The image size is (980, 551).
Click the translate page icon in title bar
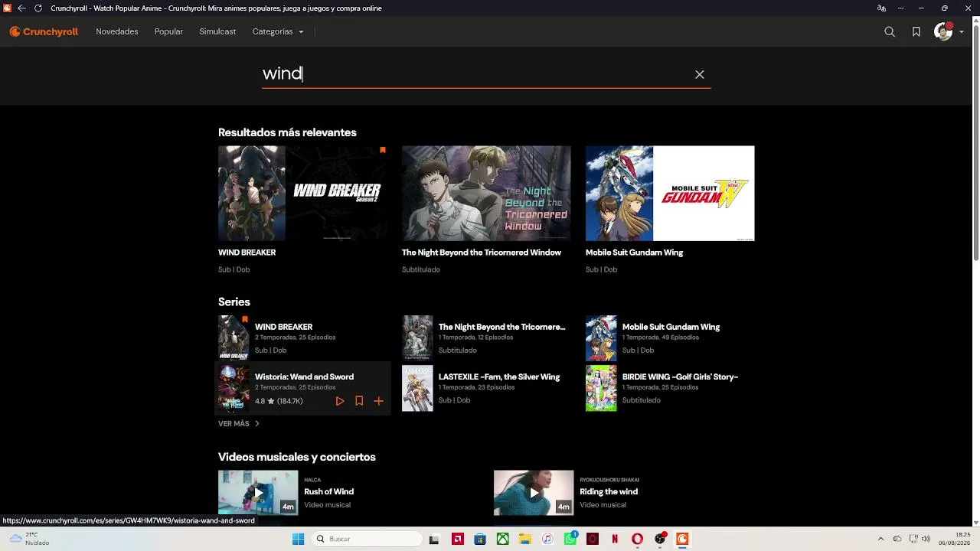(881, 8)
